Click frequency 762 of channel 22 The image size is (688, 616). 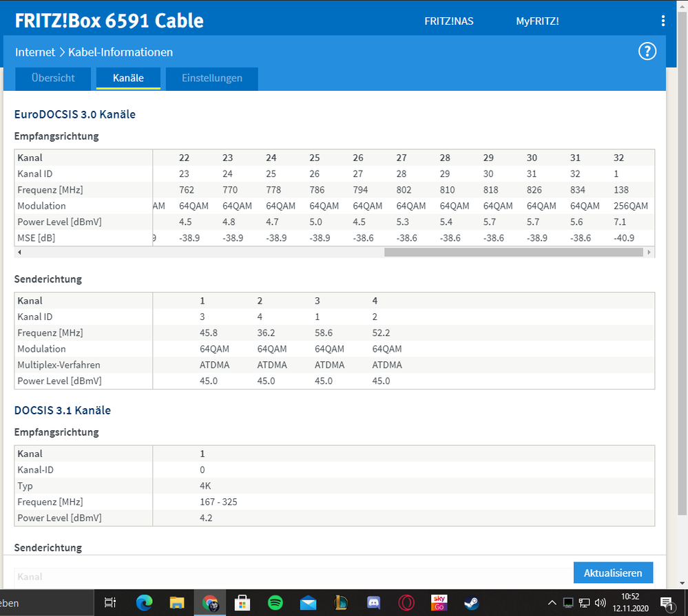click(x=187, y=190)
